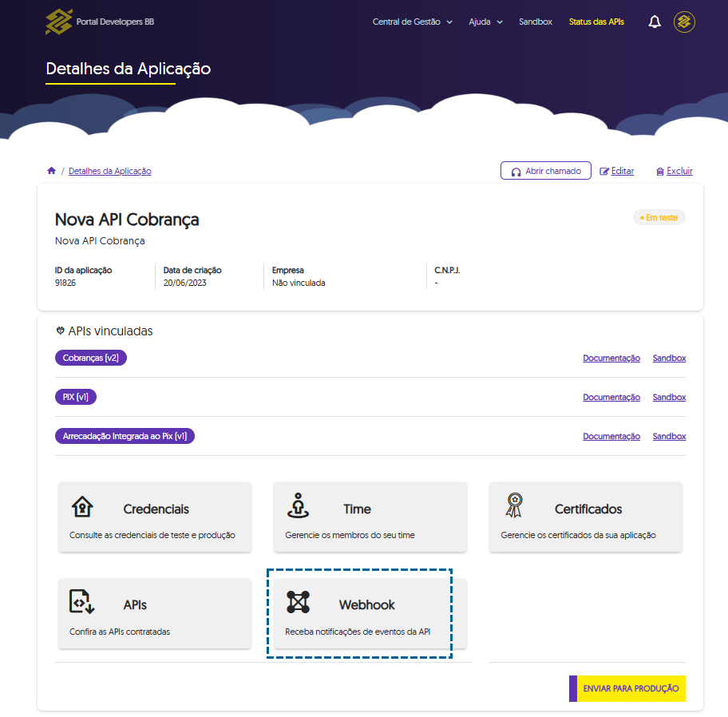
Task: Click the Abrir chamado button
Action: pyautogui.click(x=545, y=170)
